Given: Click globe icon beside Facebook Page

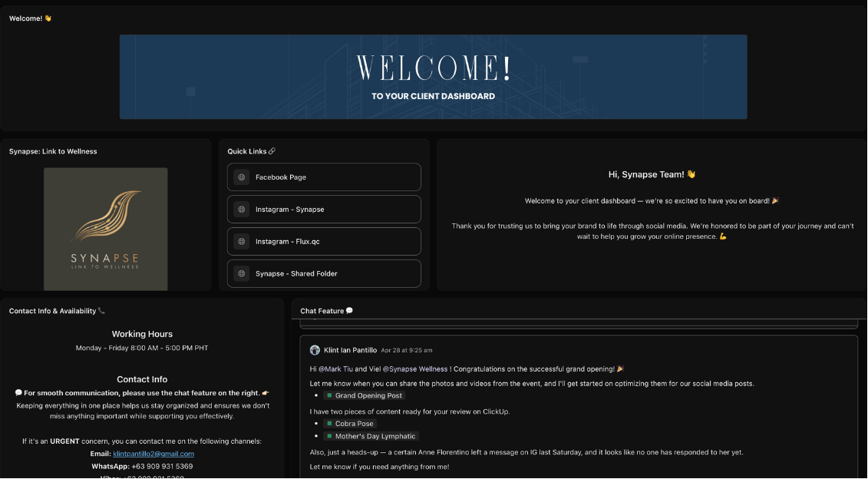Looking at the screenshot, I should point(241,177).
